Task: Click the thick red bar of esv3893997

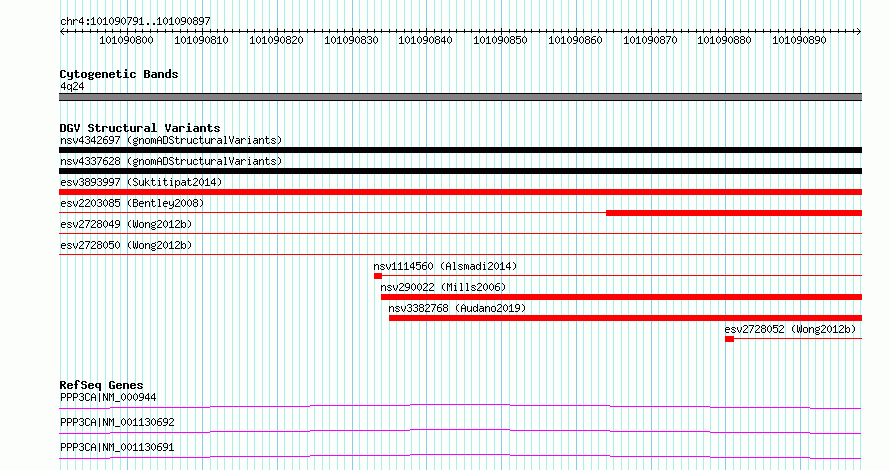Action: [x=460, y=192]
